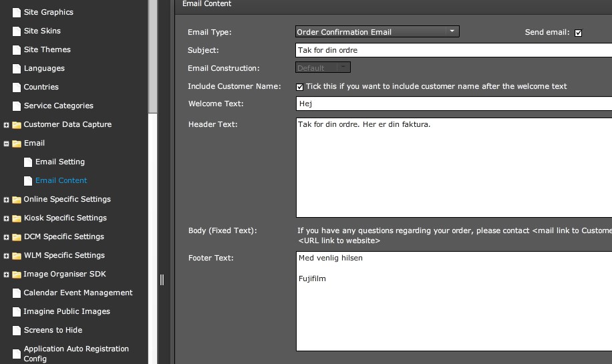Select Email Content in the tree
Screen dimensions: 612x364
61,180
